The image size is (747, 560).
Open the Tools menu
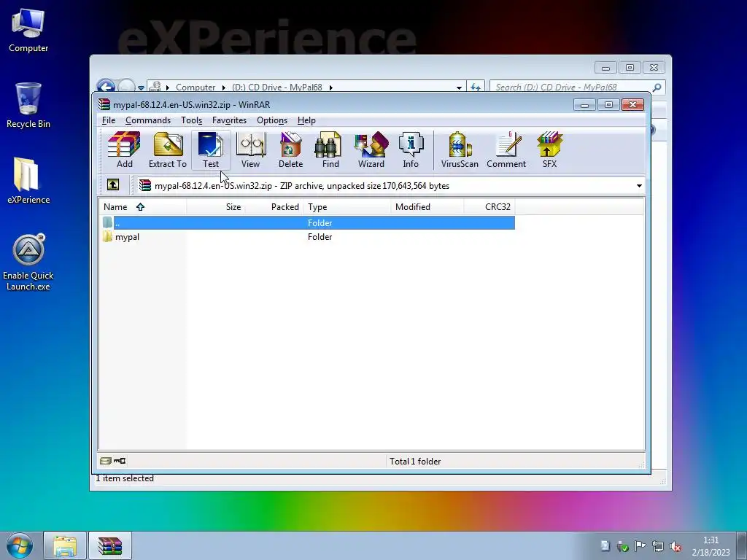[x=192, y=120]
